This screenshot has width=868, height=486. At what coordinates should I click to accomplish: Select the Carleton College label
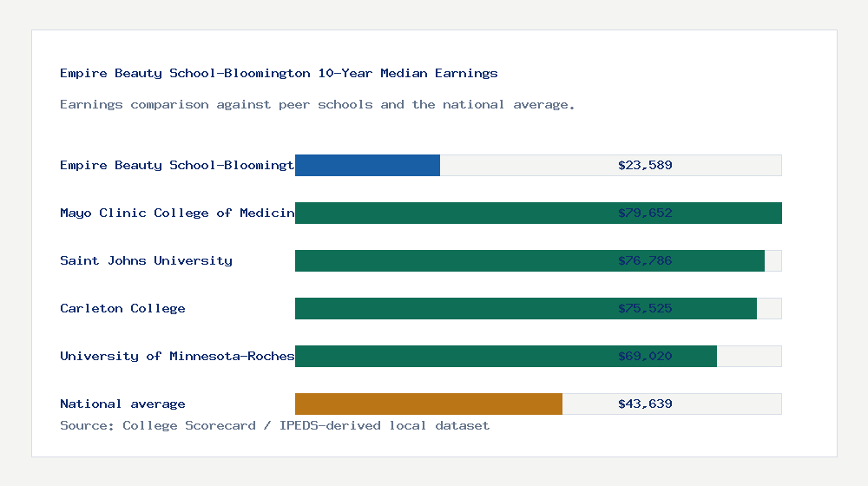coord(122,308)
